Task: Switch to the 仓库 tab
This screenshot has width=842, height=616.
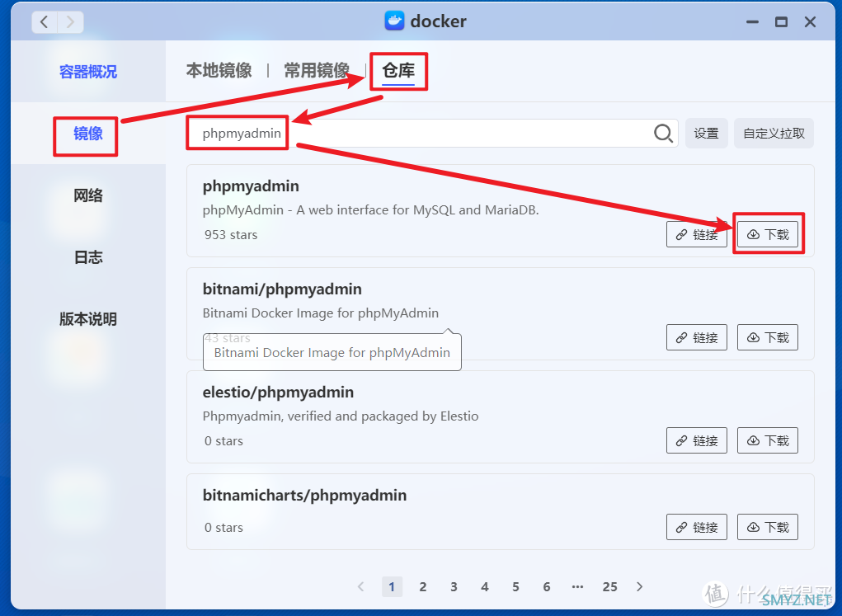Action: (x=398, y=70)
